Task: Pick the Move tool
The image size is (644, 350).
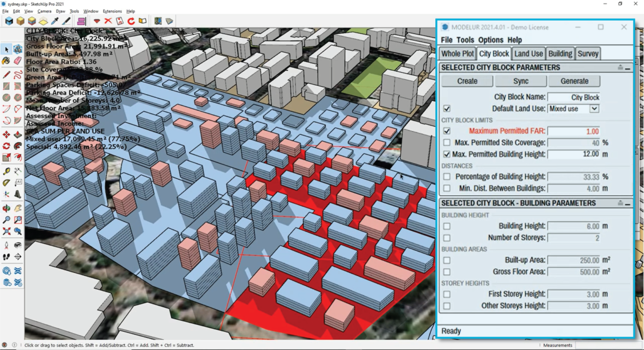Action: [6, 134]
